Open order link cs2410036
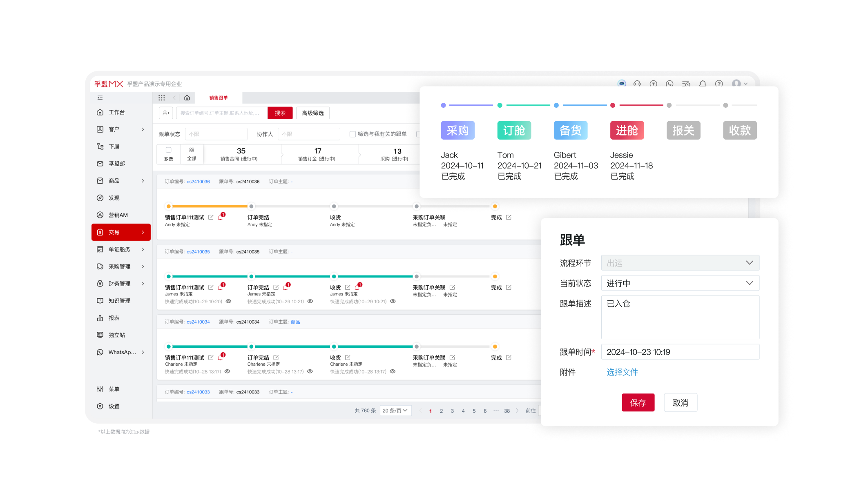This screenshot has height=502, width=868. coord(198,181)
